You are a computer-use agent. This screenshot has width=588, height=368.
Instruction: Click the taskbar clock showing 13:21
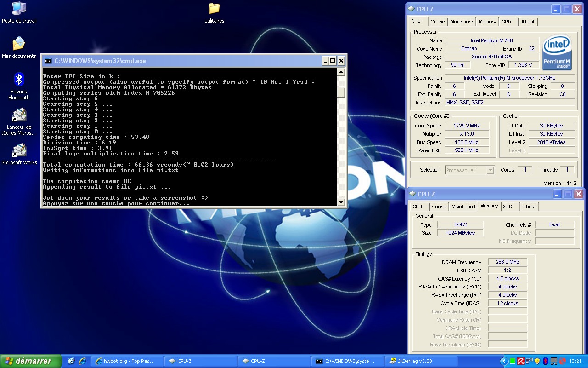tap(575, 362)
